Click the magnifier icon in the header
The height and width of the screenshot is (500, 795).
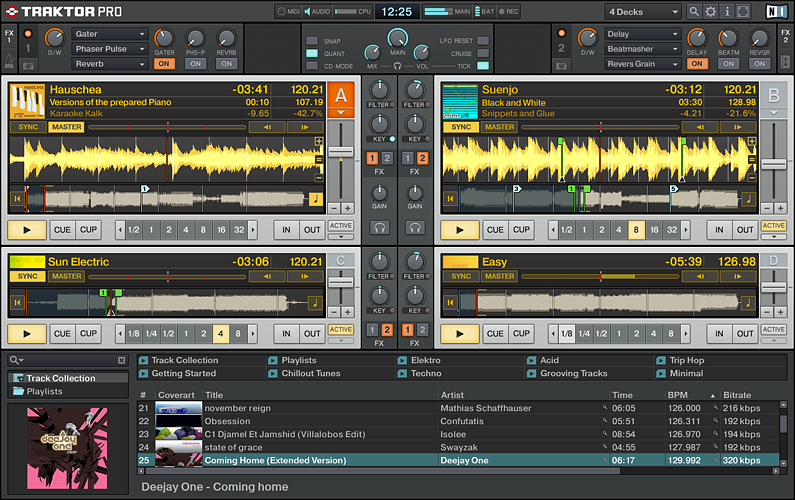[695, 12]
